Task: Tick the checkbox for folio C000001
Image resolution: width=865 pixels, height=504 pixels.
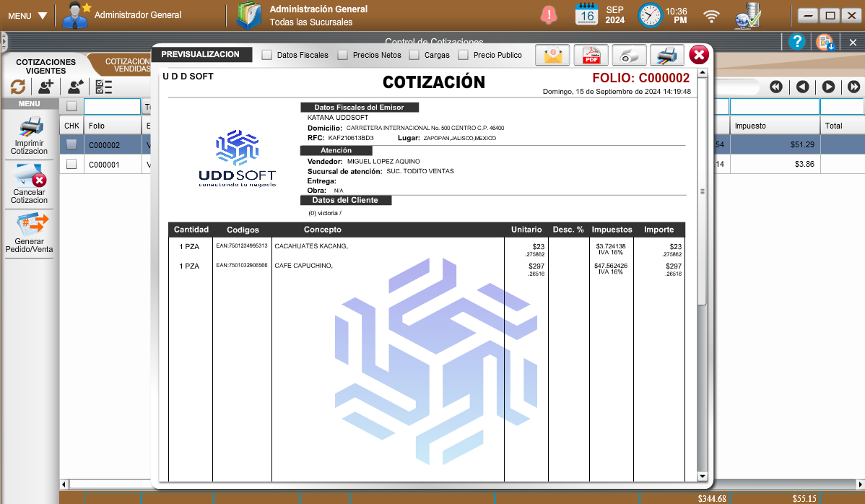Action: pyautogui.click(x=71, y=165)
